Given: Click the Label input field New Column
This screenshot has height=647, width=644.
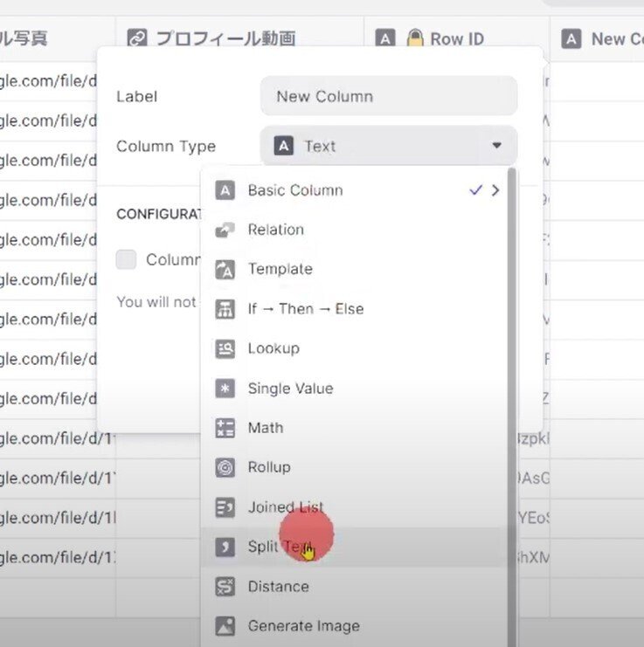Looking at the screenshot, I should [389, 96].
